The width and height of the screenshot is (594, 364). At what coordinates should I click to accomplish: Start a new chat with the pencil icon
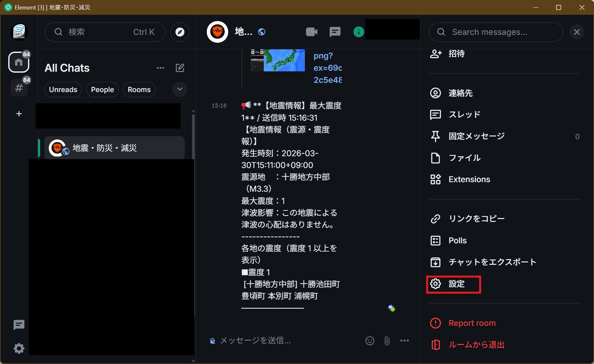(180, 68)
